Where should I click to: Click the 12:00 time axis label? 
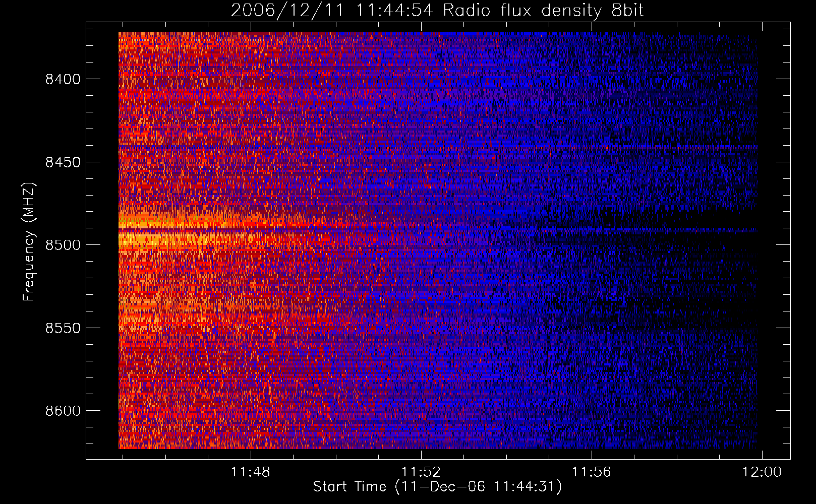pyautogui.click(x=762, y=472)
